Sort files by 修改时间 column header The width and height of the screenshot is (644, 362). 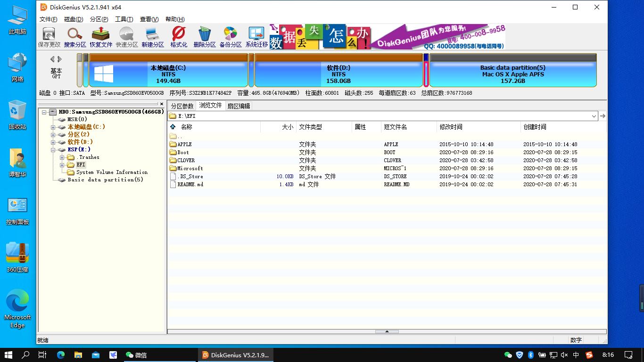click(479, 127)
